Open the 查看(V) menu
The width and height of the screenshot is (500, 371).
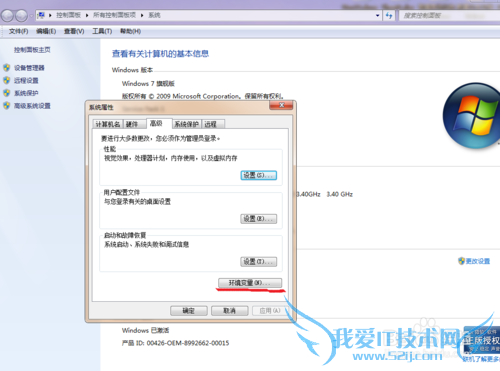pos(74,31)
